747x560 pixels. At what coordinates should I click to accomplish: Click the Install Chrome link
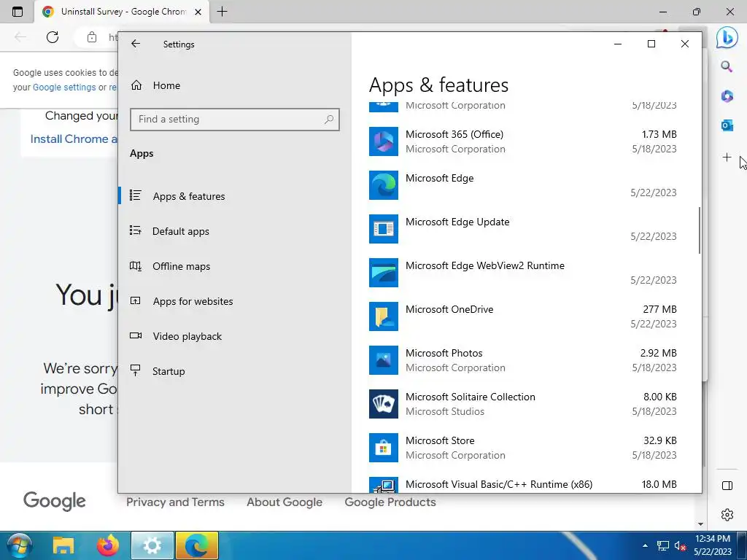[x=74, y=139]
